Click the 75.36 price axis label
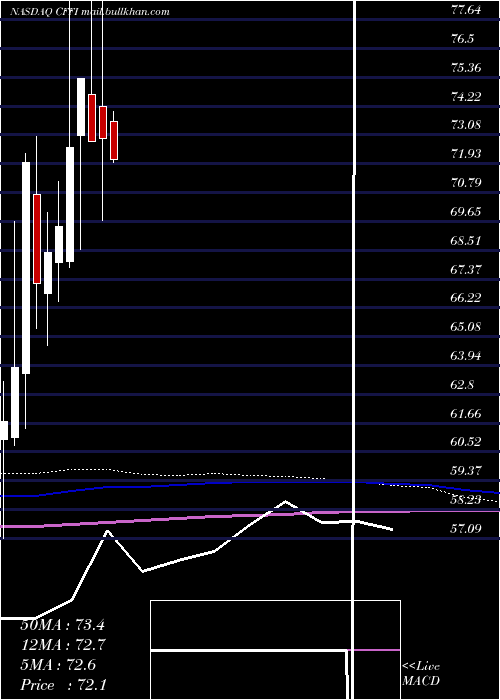The height and width of the screenshot is (700, 500). (x=466, y=68)
